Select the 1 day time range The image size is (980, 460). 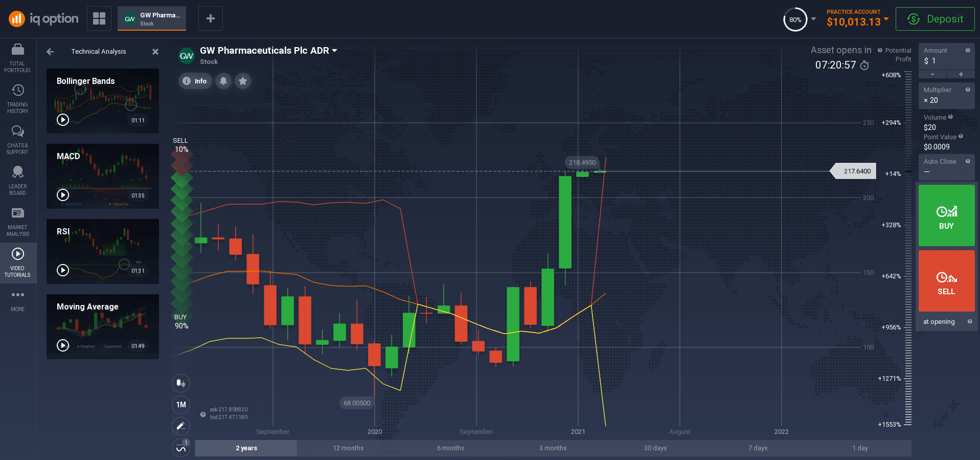pyautogui.click(x=860, y=448)
